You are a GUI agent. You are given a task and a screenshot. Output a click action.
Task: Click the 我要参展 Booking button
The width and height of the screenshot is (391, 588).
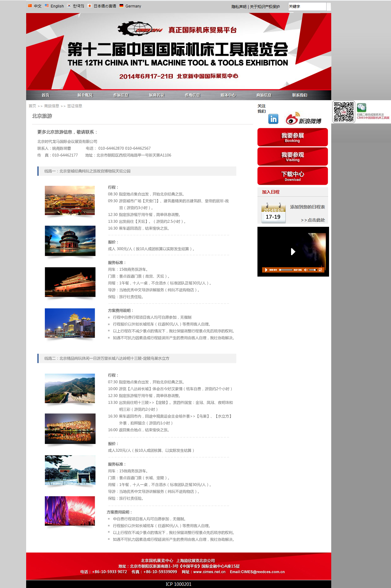(x=292, y=137)
